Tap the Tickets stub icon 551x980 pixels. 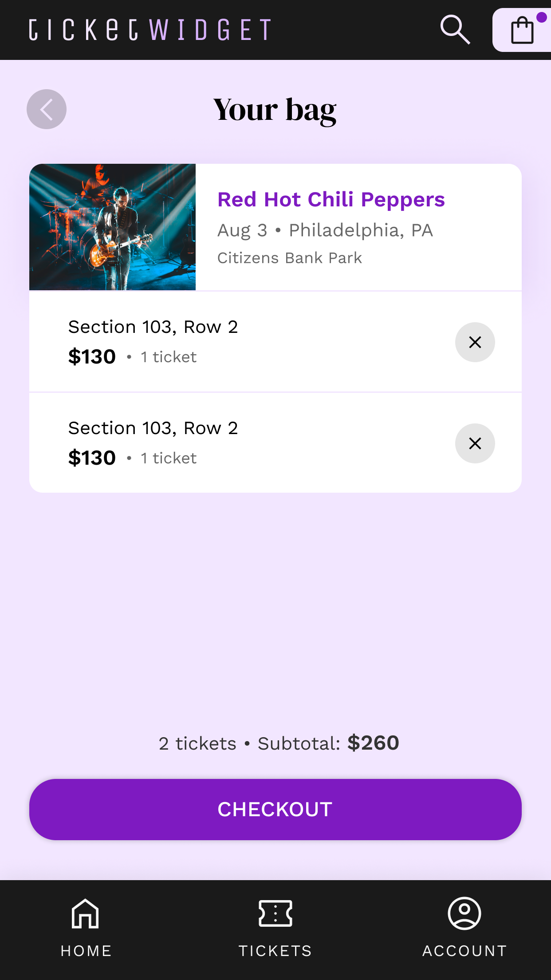275,913
